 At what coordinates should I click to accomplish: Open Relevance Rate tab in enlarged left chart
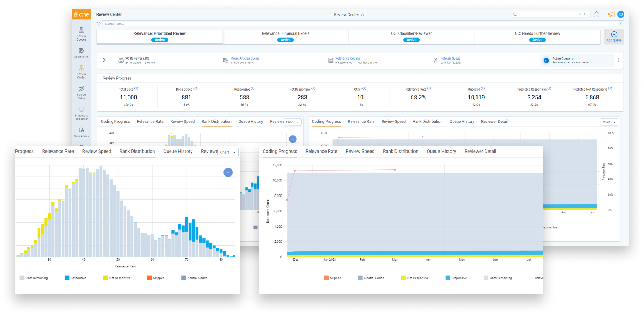point(58,151)
